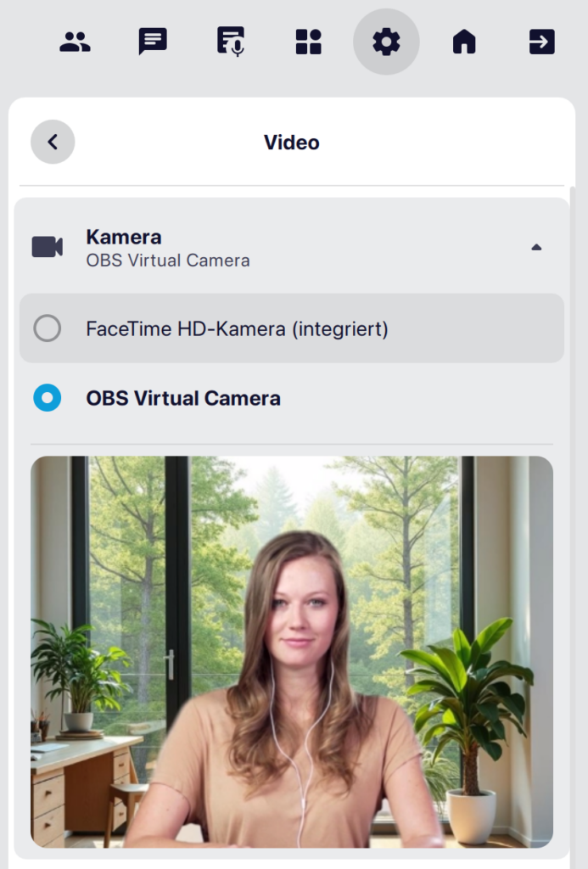Collapse the Kamera list with the arrow
This screenshot has width=588, height=869.
point(535,247)
